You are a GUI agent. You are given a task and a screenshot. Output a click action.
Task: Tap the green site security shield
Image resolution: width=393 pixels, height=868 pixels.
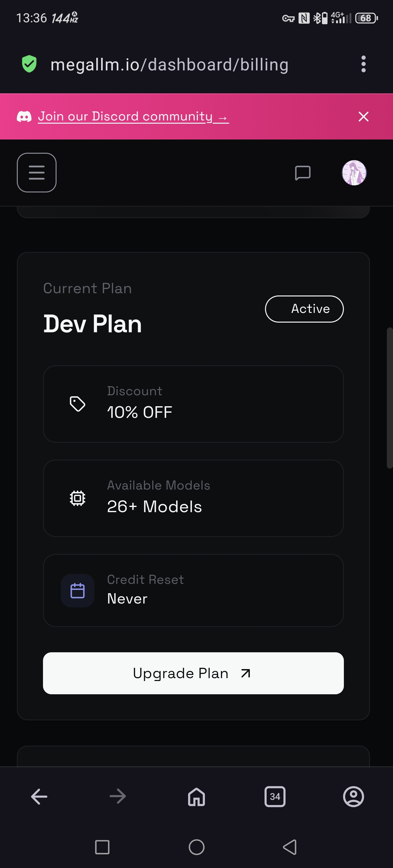click(29, 64)
